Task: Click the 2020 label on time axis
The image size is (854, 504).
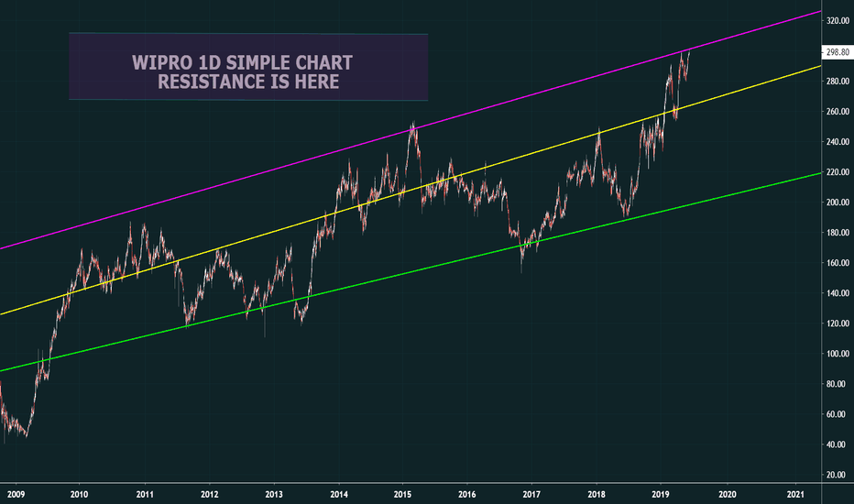Action: pyautogui.click(x=728, y=495)
